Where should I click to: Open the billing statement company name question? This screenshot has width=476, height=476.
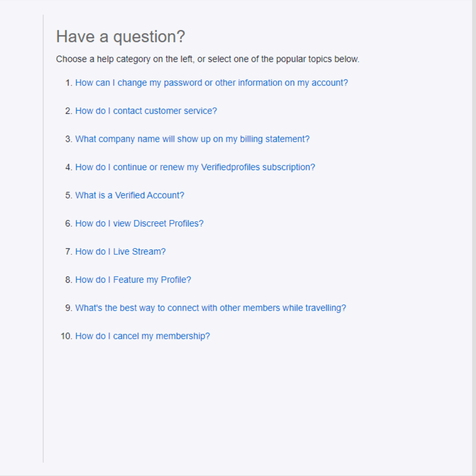click(x=192, y=139)
